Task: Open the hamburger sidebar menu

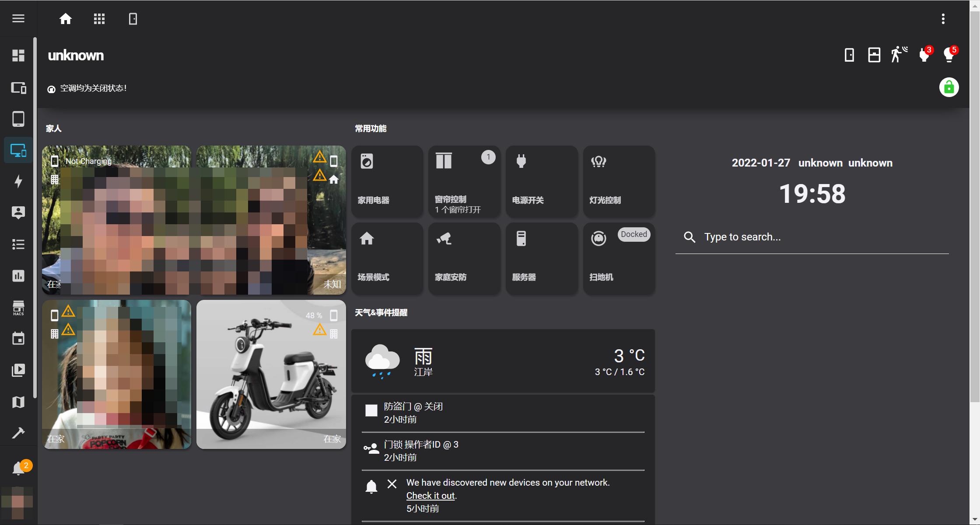Action: (x=18, y=18)
